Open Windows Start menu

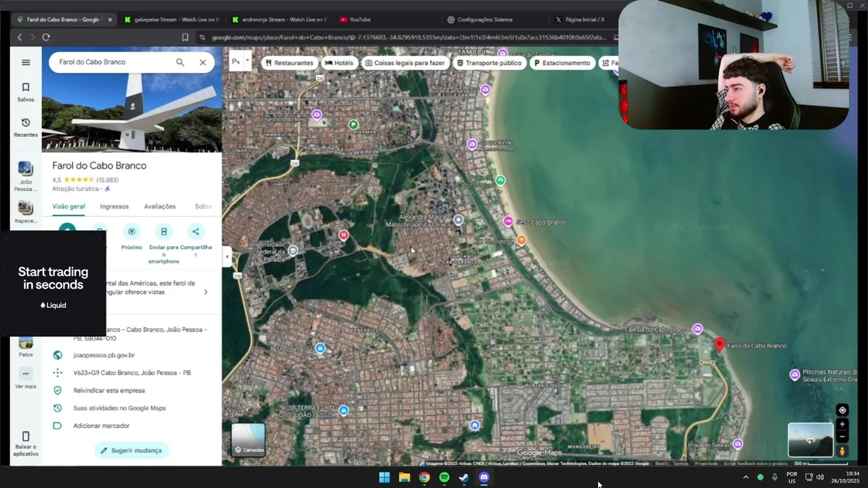click(x=384, y=477)
